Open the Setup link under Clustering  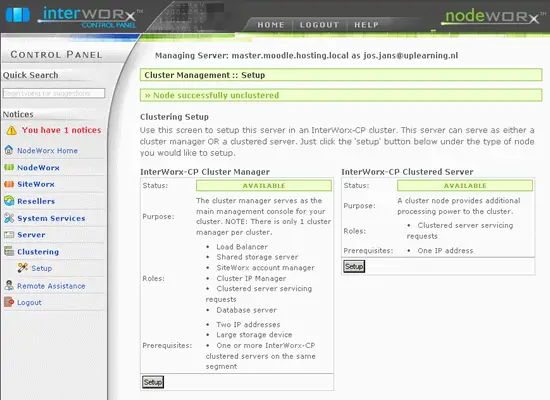coord(42,268)
